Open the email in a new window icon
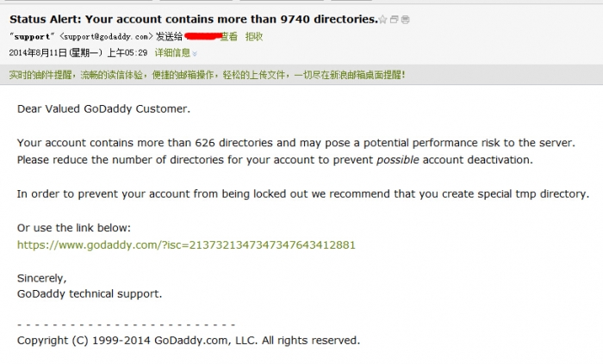Viewport: 603px width, 364px height. coord(395,20)
